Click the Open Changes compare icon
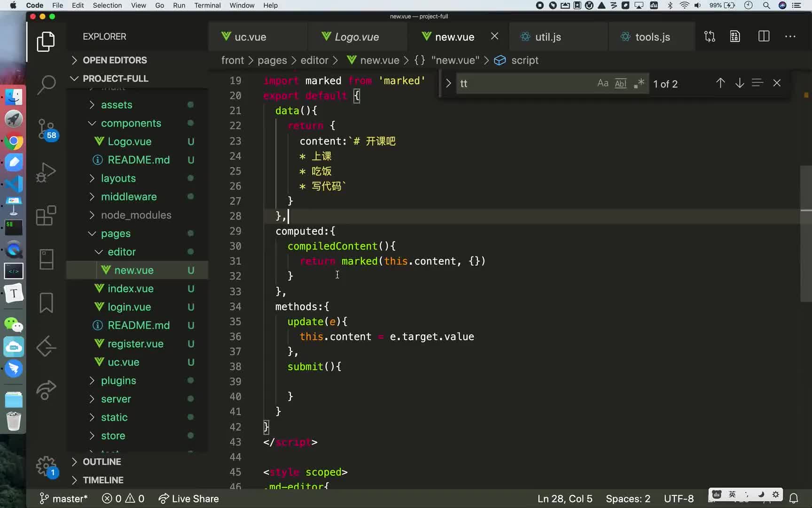Screen dimensions: 812x508 coord(710,37)
